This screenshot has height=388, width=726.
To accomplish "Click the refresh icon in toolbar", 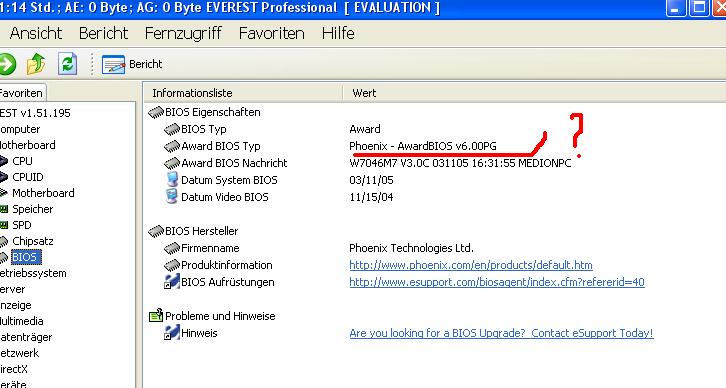I will point(67,63).
